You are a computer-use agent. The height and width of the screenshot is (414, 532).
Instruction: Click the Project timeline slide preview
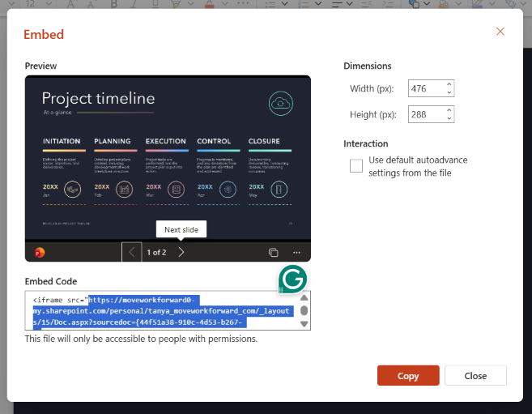(168, 159)
